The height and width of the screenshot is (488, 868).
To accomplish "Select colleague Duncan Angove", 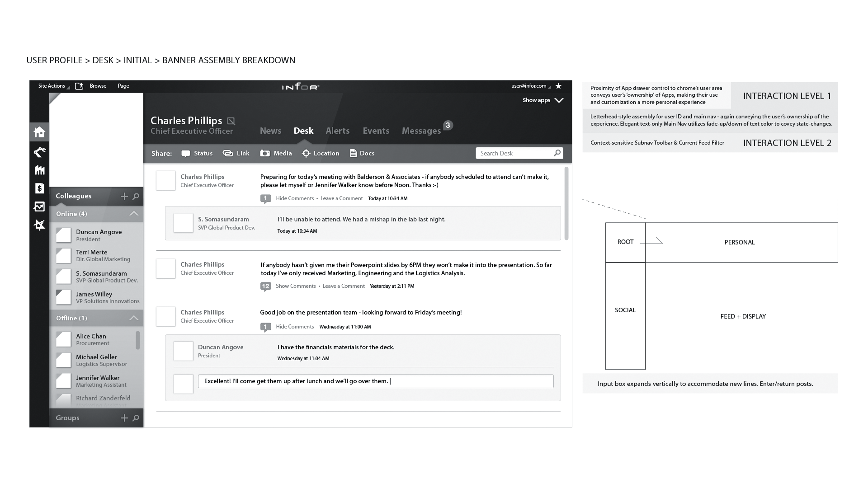I will click(x=97, y=235).
